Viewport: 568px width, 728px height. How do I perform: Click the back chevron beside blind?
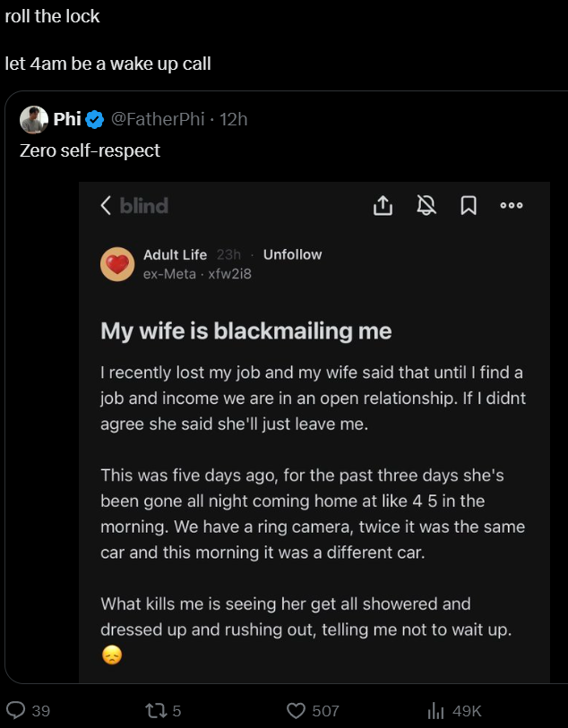(106, 206)
